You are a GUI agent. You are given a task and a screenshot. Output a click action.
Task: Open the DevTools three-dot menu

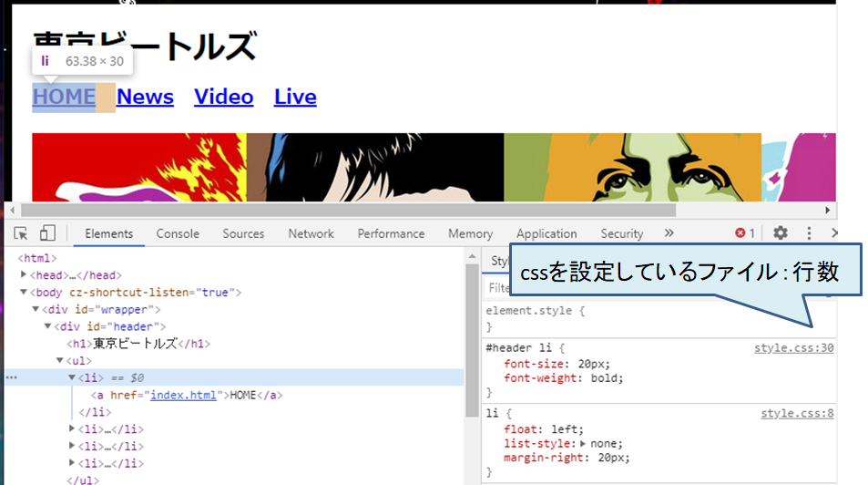(x=809, y=233)
